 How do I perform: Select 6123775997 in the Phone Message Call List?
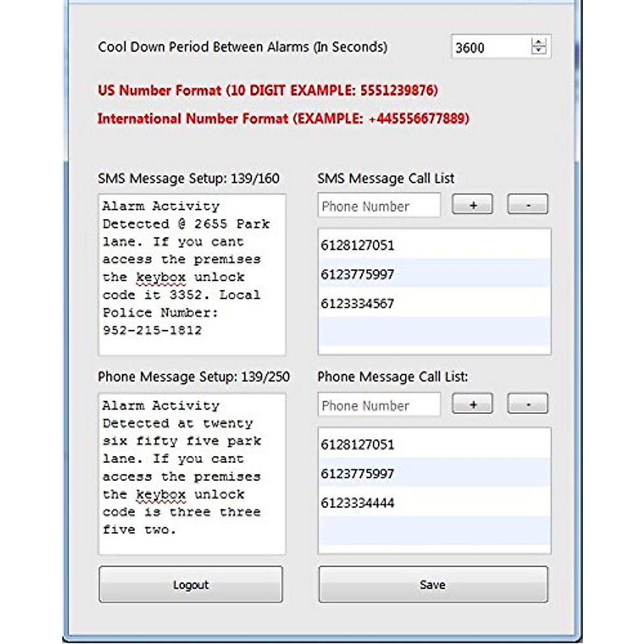[358, 473]
